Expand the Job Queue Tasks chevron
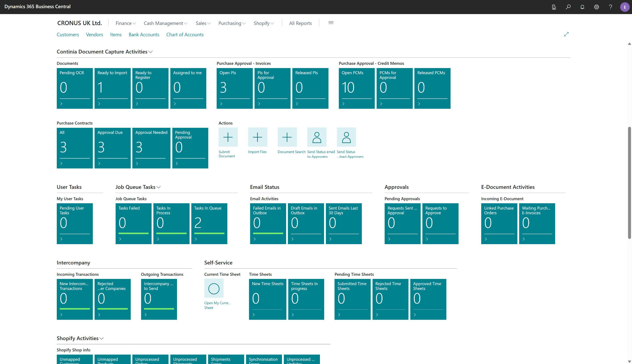Image resolution: width=632 pixels, height=364 pixels. [159, 187]
